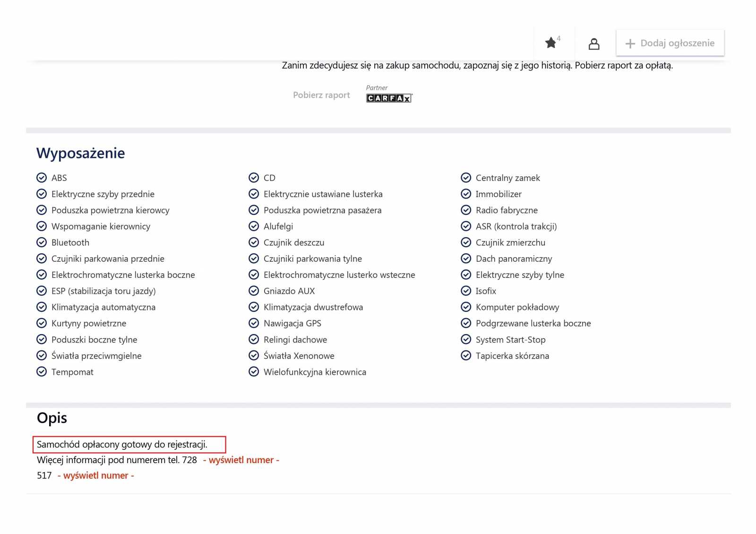The height and width of the screenshot is (534, 756).
Task: Click the checkmark icon next to Nawigacja GPS
Action: pos(254,323)
